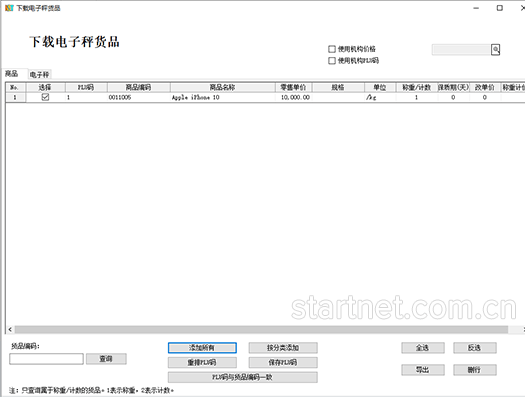The height and width of the screenshot is (397, 525).
Task: Click the 导出 button
Action: click(x=423, y=370)
